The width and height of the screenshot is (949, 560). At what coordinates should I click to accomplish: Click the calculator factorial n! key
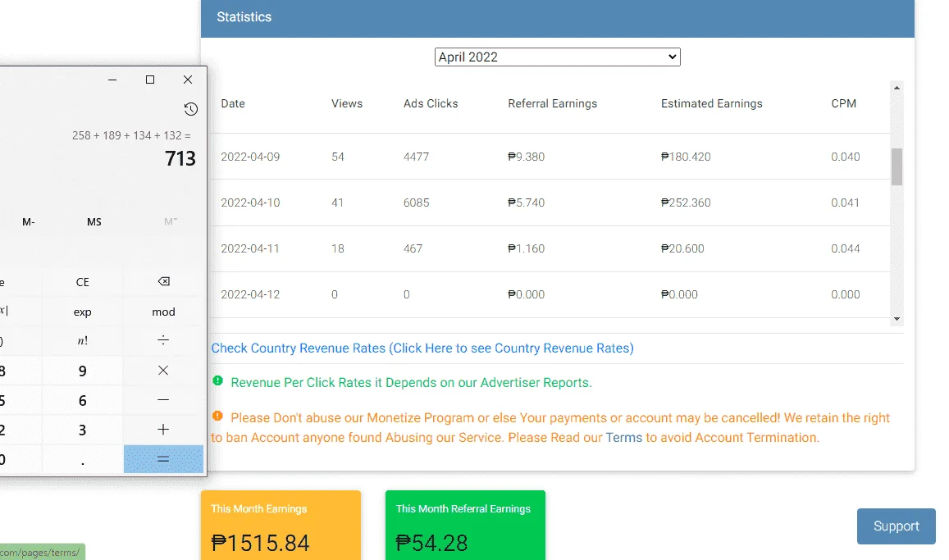tap(82, 340)
